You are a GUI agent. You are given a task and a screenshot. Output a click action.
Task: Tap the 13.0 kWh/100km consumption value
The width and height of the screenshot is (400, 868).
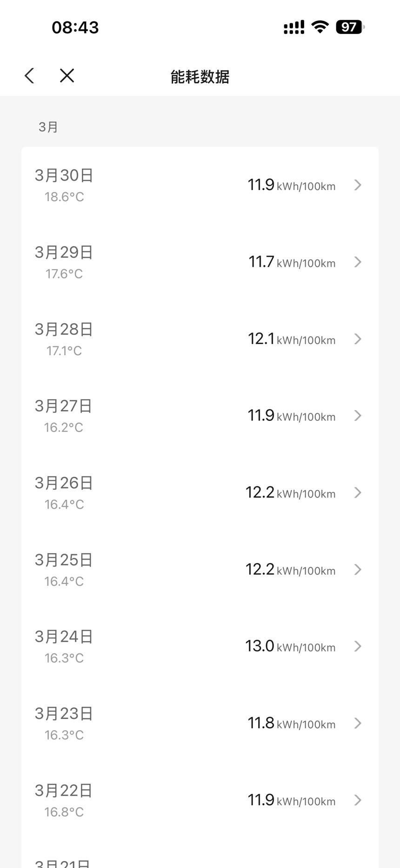[290, 646]
